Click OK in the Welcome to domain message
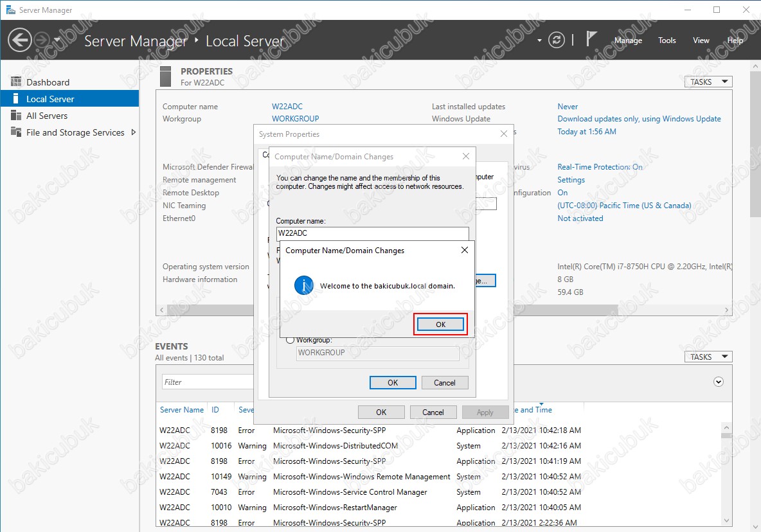The image size is (761, 532). point(440,324)
